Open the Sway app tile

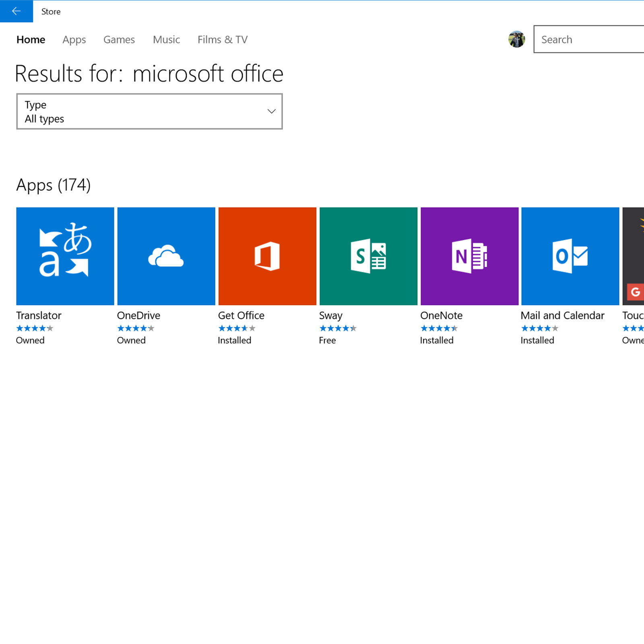pyautogui.click(x=368, y=256)
